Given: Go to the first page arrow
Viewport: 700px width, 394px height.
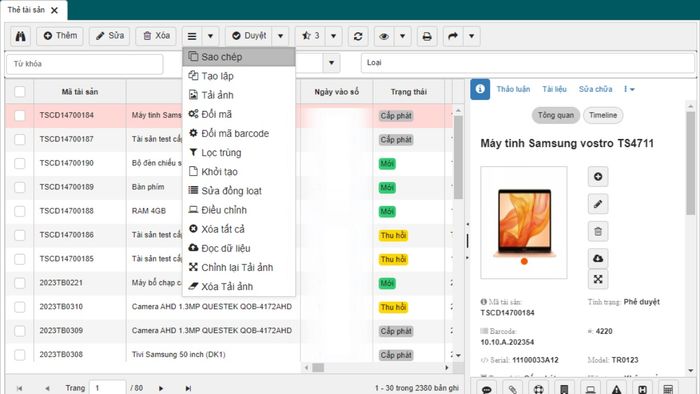Looking at the screenshot, I should (x=19, y=388).
